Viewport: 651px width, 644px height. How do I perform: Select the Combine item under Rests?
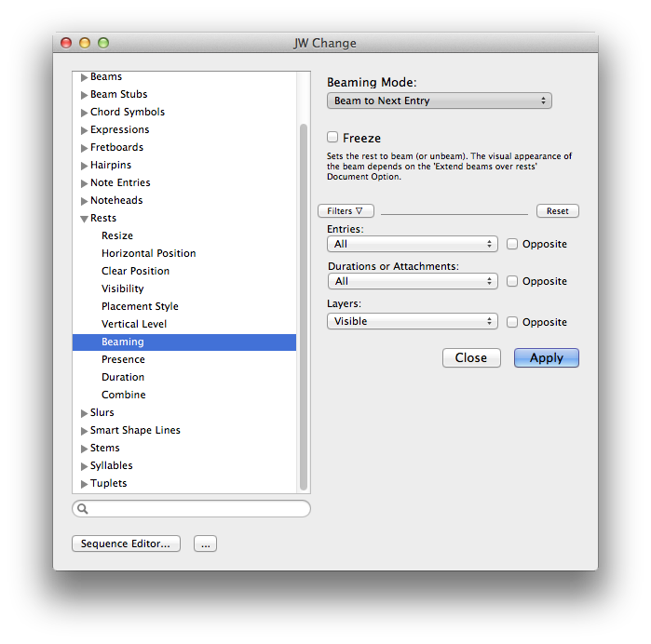coord(123,395)
